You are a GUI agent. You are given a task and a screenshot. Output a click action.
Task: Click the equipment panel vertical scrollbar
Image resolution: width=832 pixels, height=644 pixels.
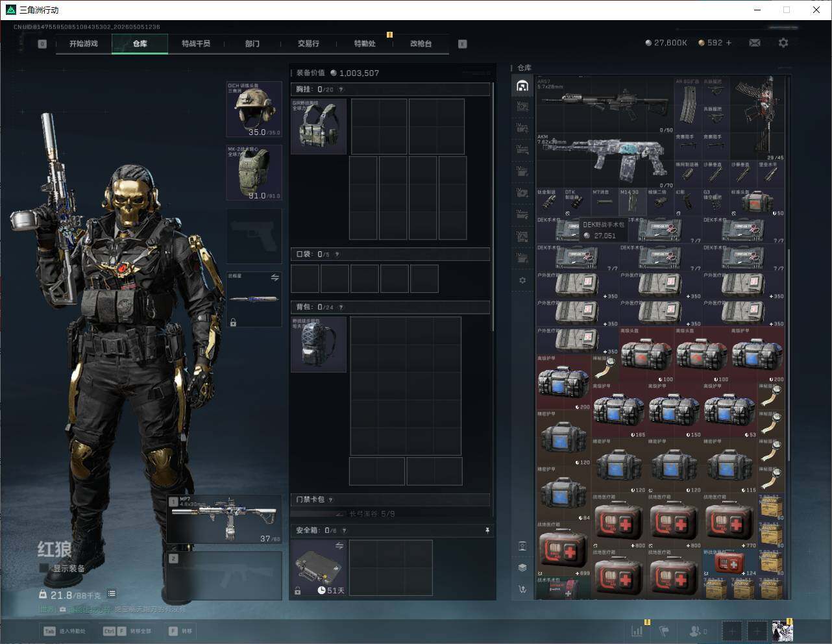point(493,206)
